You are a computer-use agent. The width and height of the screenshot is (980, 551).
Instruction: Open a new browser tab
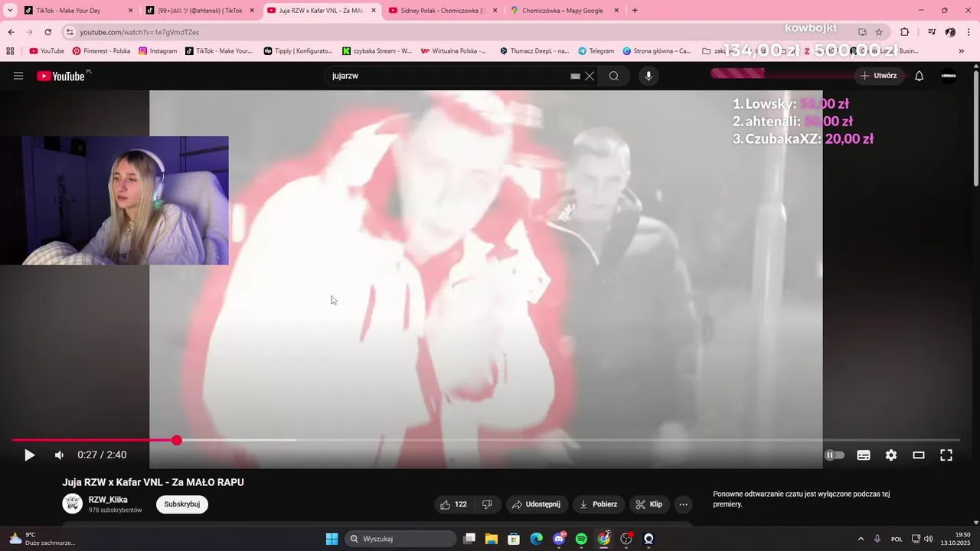click(635, 11)
